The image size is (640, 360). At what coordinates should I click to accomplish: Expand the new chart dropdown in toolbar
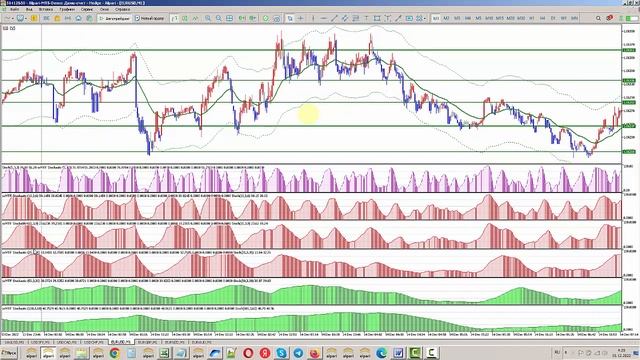click(13, 18)
